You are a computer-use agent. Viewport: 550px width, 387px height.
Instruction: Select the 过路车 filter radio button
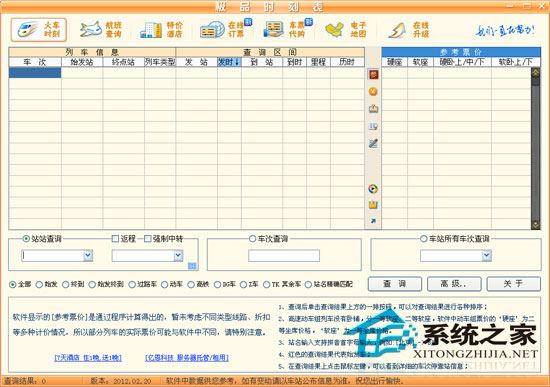(132, 284)
